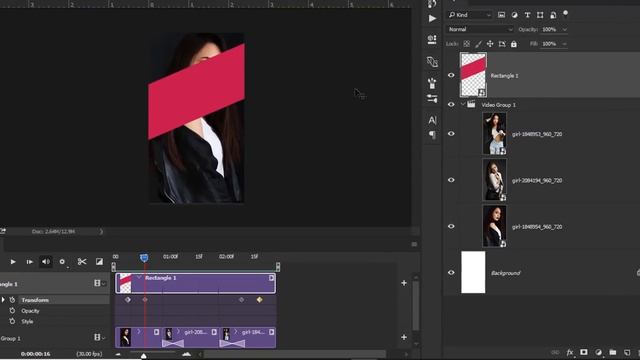Add a layer mask
The image size is (640, 360).
(x=584, y=352)
